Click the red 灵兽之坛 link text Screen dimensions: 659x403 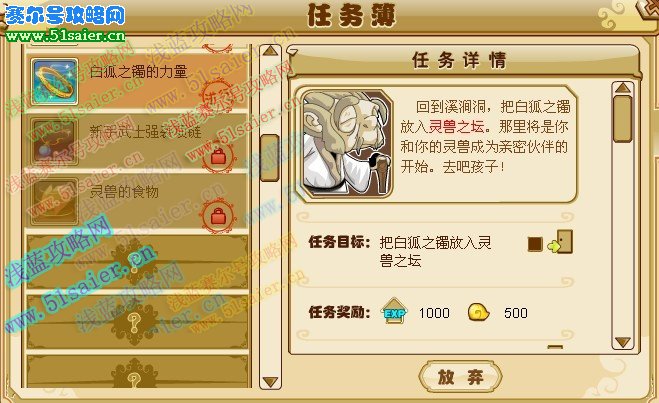pyautogui.click(x=456, y=126)
